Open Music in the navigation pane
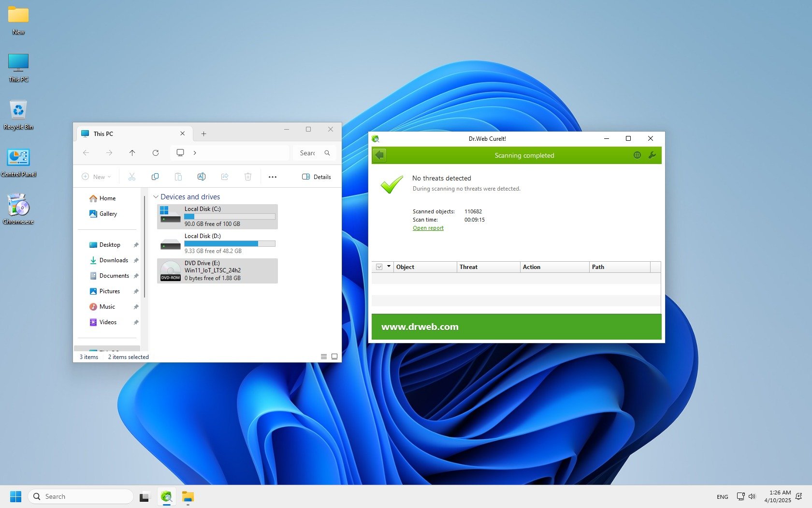This screenshot has width=812, height=508. tap(102, 307)
